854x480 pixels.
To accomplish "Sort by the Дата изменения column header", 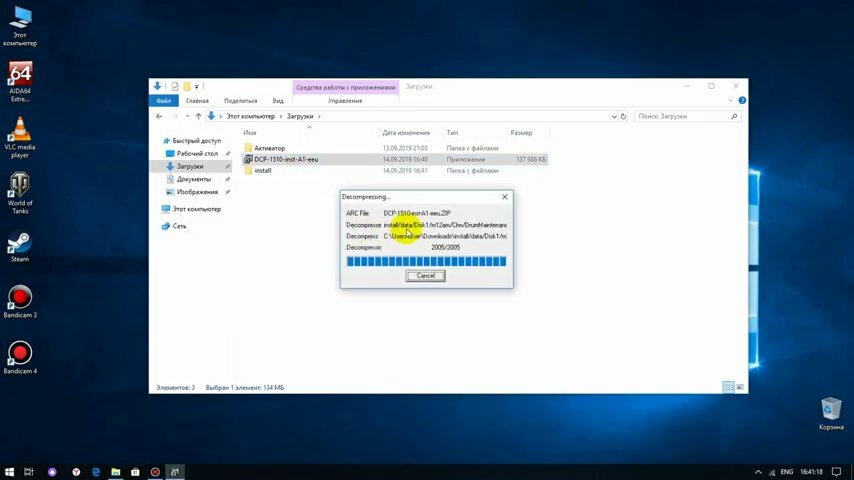I will coord(406,133).
